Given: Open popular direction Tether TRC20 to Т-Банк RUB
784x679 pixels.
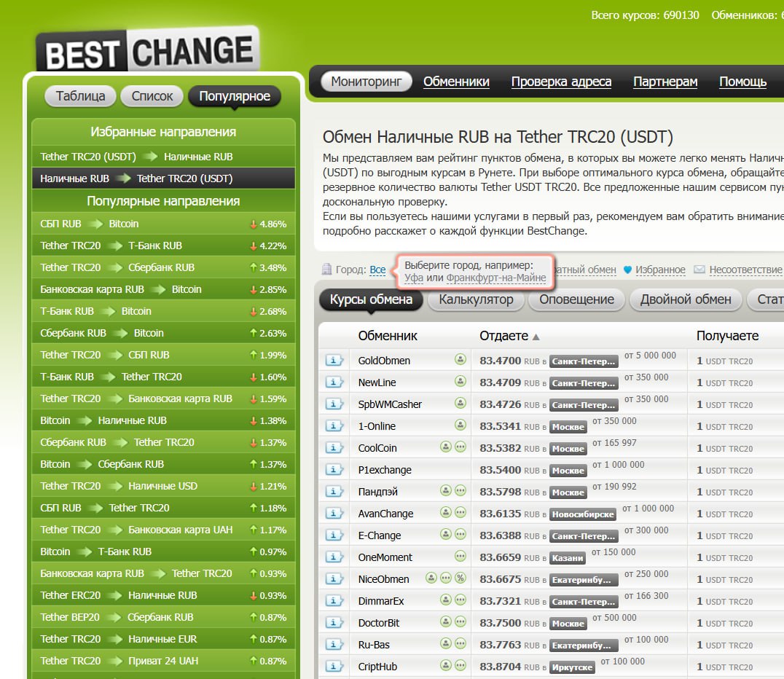Looking at the screenshot, I should click(163, 246).
